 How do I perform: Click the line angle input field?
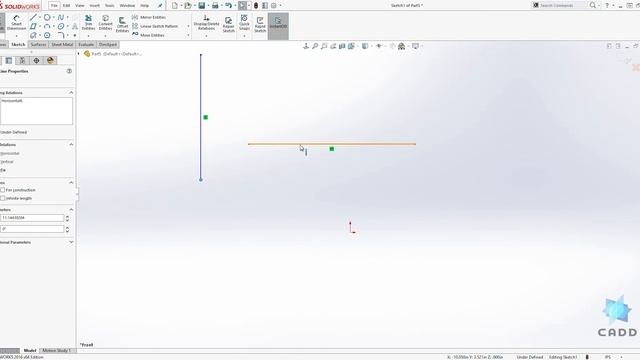click(32, 229)
